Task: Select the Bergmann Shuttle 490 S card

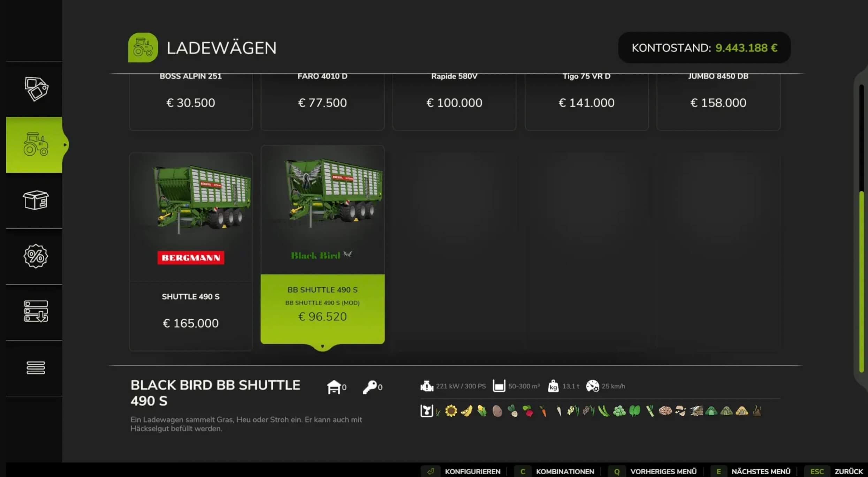Action: pyautogui.click(x=191, y=251)
